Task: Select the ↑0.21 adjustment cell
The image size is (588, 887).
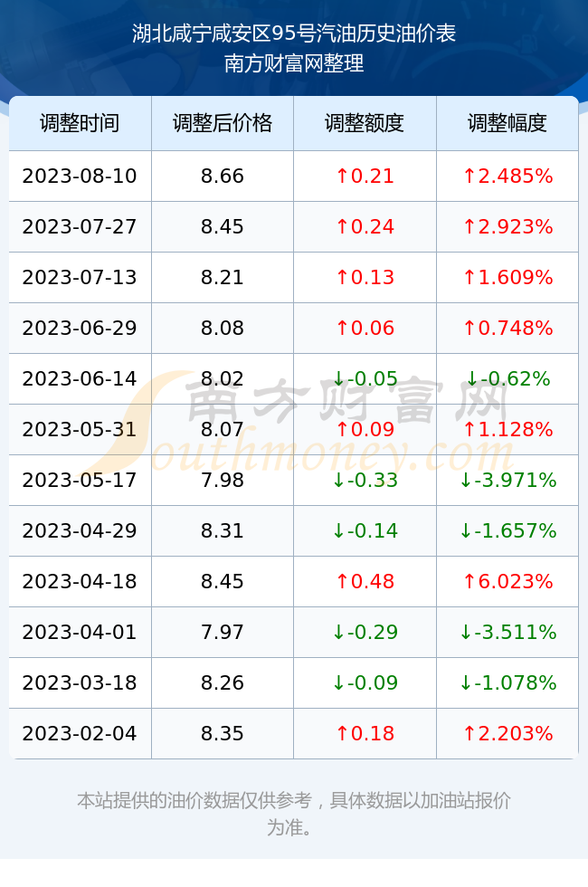Action: point(365,176)
